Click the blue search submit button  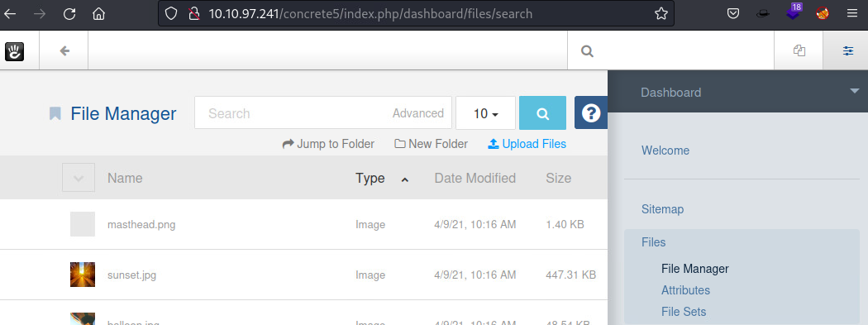[542, 113]
